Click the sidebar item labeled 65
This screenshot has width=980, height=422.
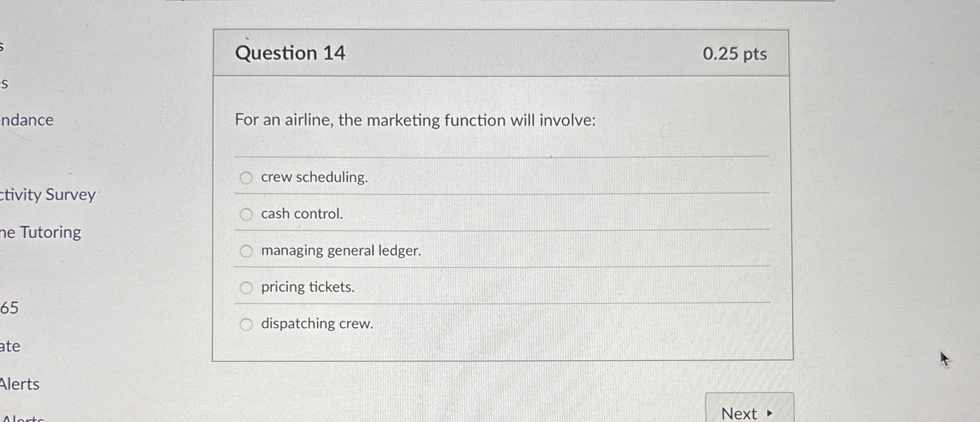[x=10, y=307]
